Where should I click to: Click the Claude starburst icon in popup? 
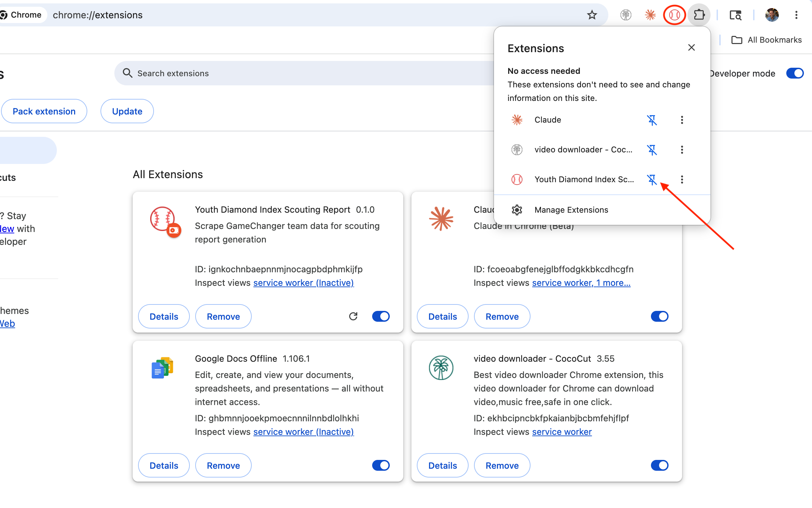517,120
